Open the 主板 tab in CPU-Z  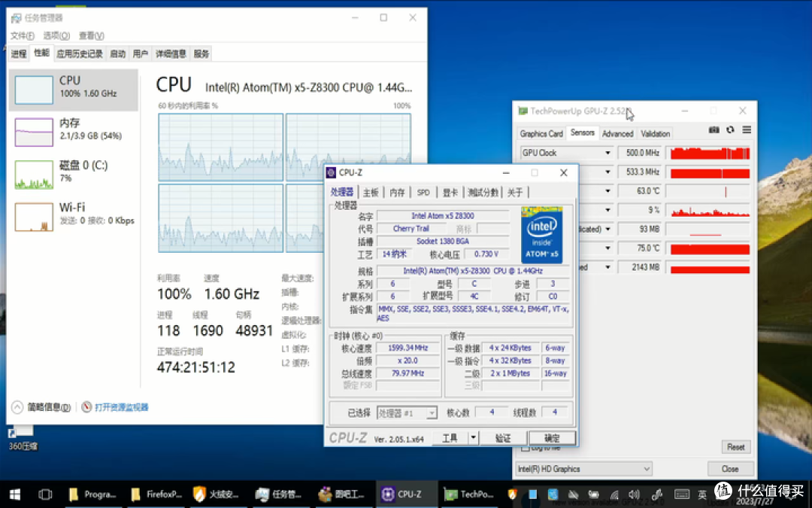(x=370, y=193)
